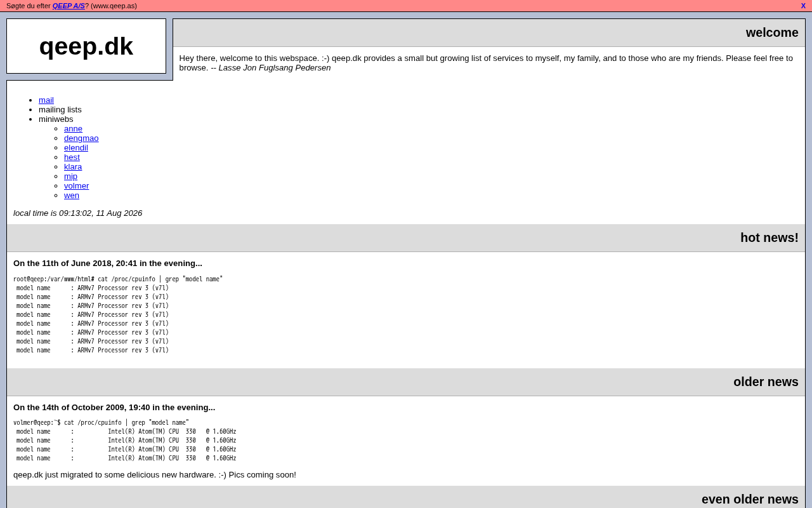The height and width of the screenshot is (508, 812).
Task: Click the mailing lists list item
Action: click(60, 109)
